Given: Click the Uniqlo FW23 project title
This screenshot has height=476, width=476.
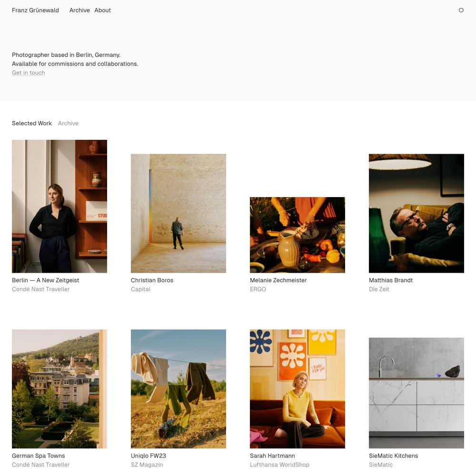Looking at the screenshot, I should tap(149, 456).
